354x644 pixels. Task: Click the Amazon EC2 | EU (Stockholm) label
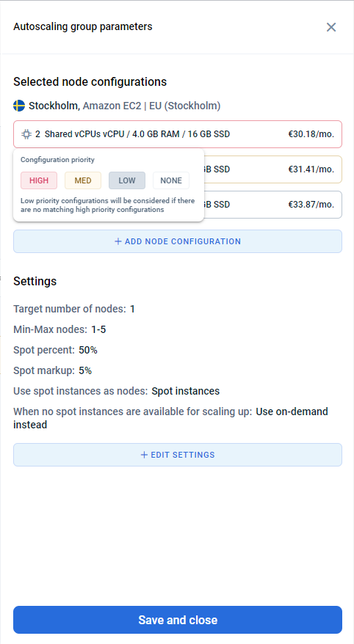(152, 106)
